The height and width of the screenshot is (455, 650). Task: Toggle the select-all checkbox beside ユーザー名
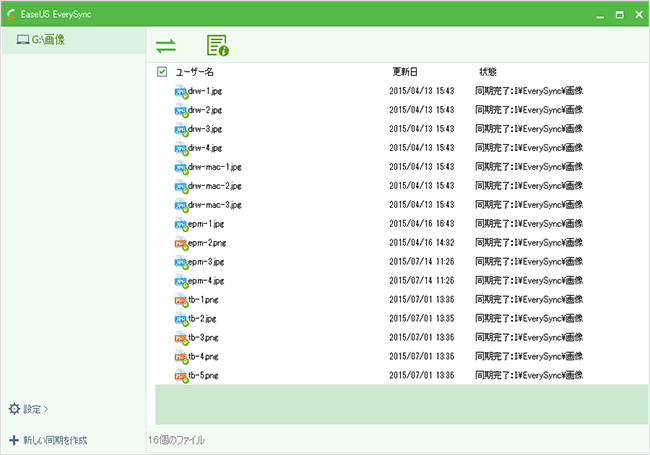click(x=162, y=72)
